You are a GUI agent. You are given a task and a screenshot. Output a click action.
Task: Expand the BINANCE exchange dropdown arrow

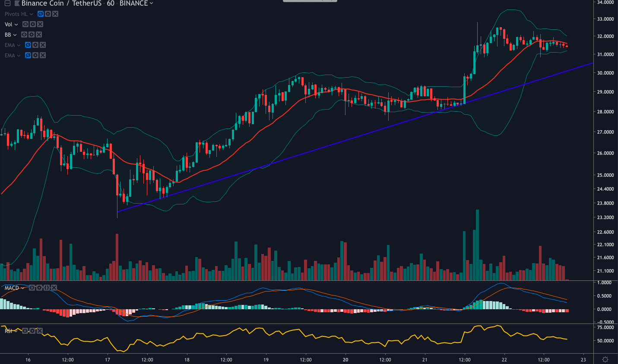coord(150,3)
